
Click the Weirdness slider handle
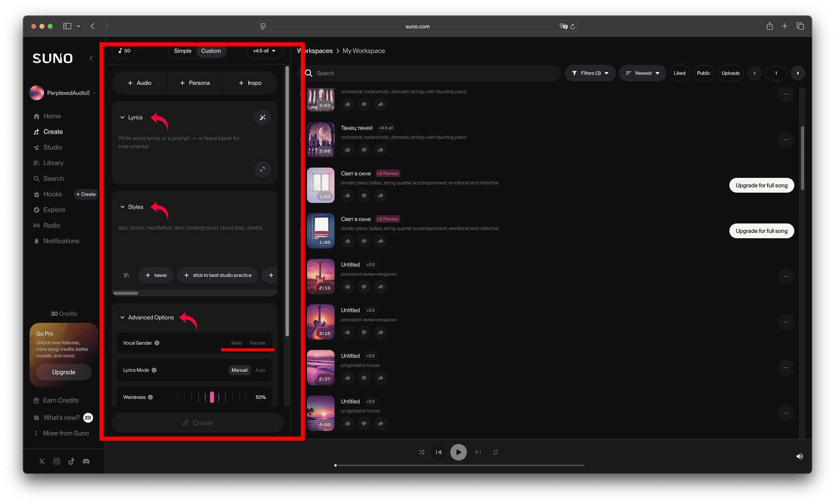click(212, 397)
